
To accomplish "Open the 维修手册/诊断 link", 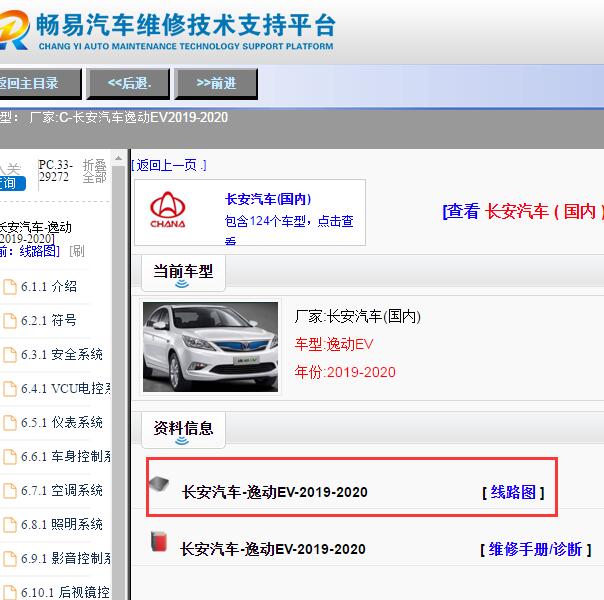I will tap(535, 549).
